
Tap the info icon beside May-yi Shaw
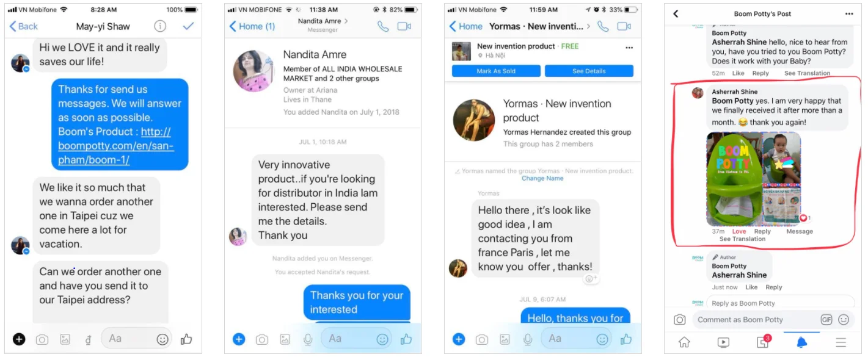point(160,26)
